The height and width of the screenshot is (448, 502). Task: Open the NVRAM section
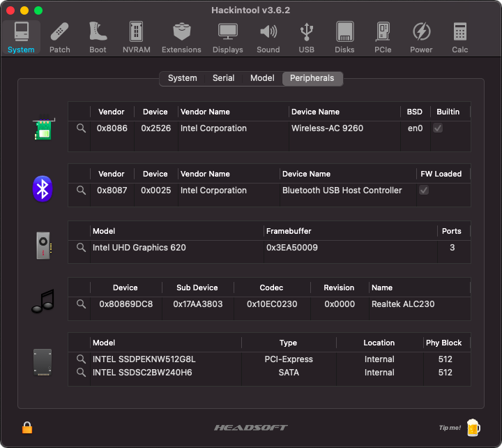137,37
